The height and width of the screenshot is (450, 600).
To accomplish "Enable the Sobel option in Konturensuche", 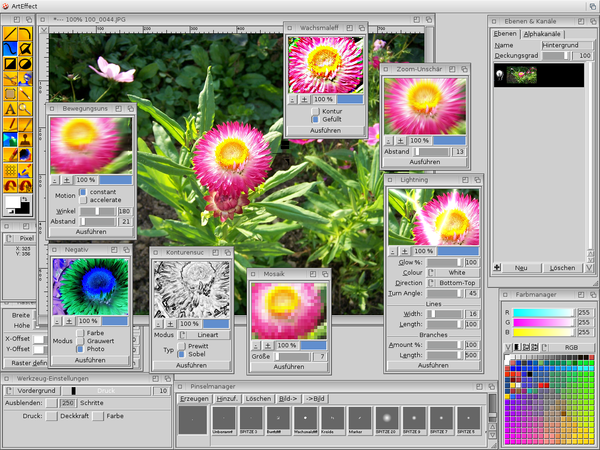I will click(x=181, y=354).
